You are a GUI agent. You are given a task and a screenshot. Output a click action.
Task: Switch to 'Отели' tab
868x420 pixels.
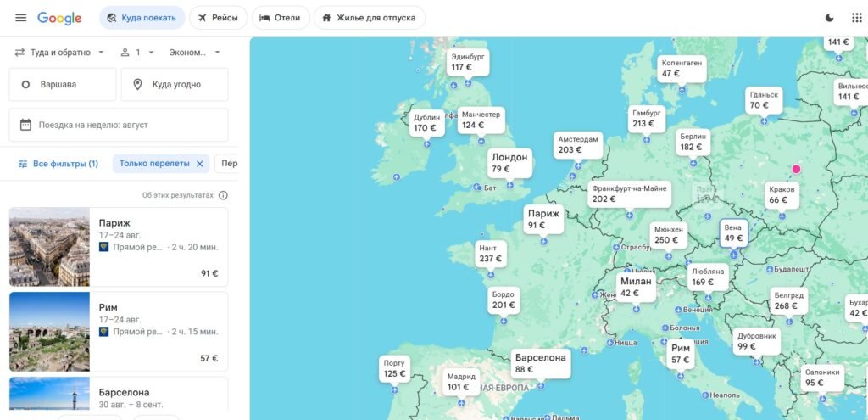click(x=280, y=18)
